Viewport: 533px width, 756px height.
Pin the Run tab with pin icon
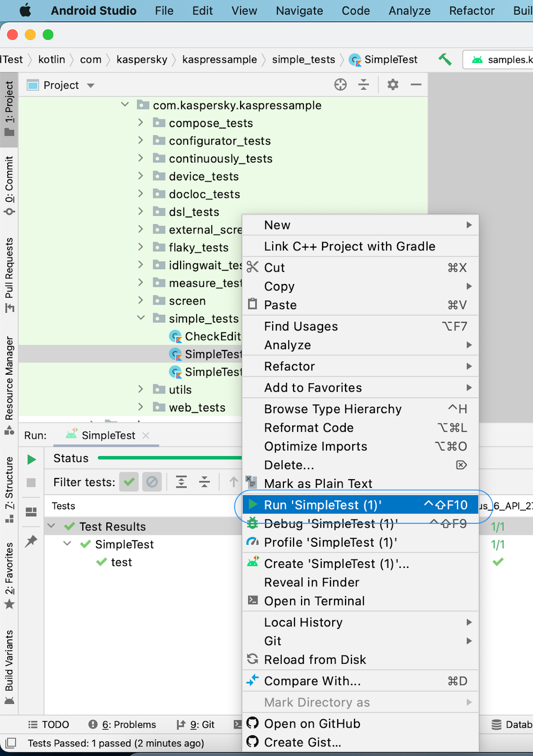(x=31, y=541)
